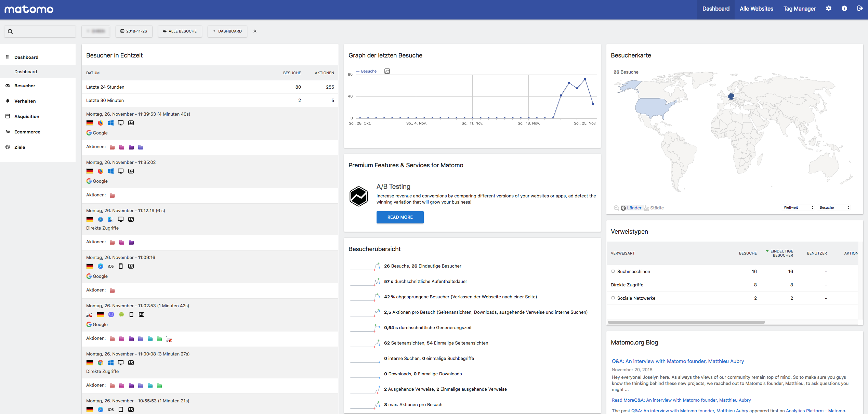Open the info icon in top bar
This screenshot has height=414, width=868.
point(844,9)
